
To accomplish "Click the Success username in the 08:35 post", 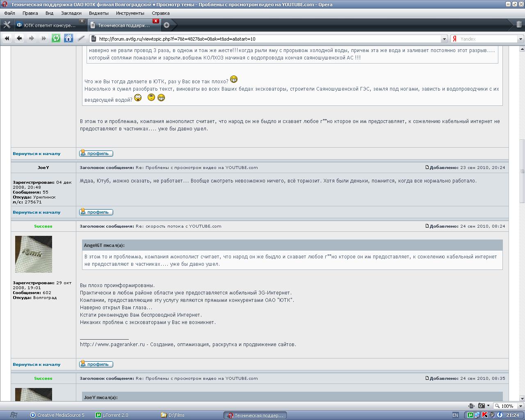I will coord(43,378).
